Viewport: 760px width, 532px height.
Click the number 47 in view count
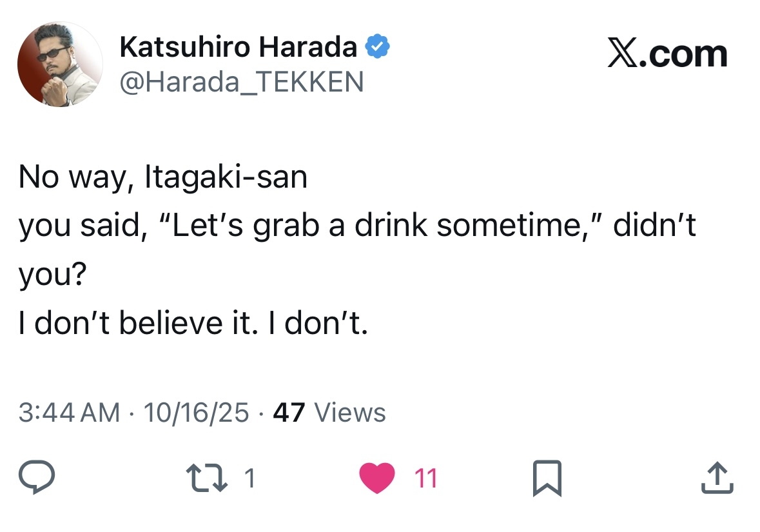point(289,413)
